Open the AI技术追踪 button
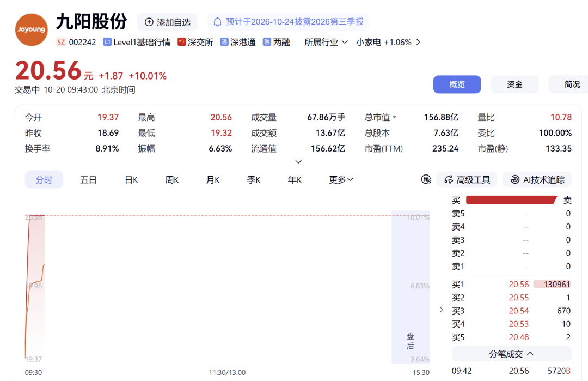The height and width of the screenshot is (381, 588). pos(537,180)
